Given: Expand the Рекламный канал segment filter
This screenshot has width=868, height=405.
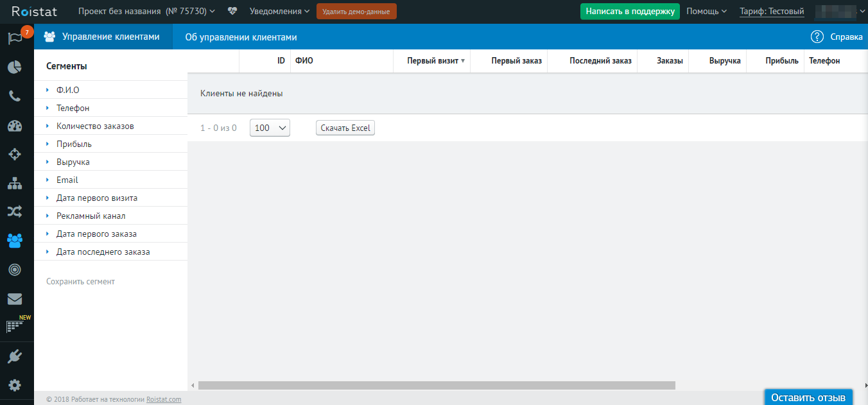Looking at the screenshot, I should click(x=110, y=216).
